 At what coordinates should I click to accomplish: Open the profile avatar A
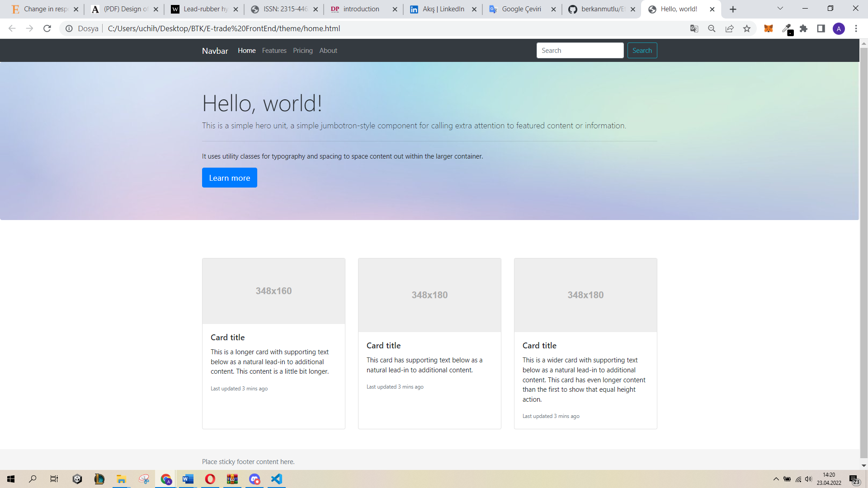[839, 28]
